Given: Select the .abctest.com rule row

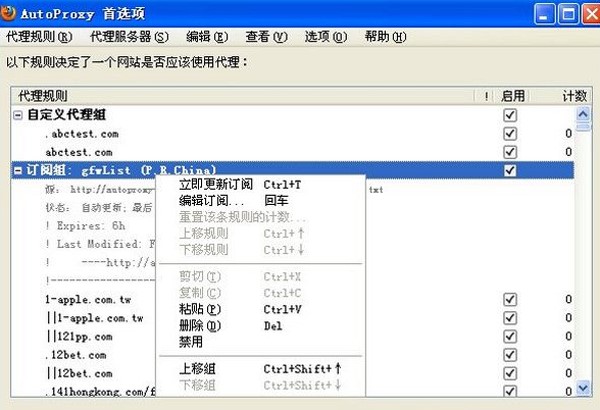Looking at the screenshot, I should (293, 134).
